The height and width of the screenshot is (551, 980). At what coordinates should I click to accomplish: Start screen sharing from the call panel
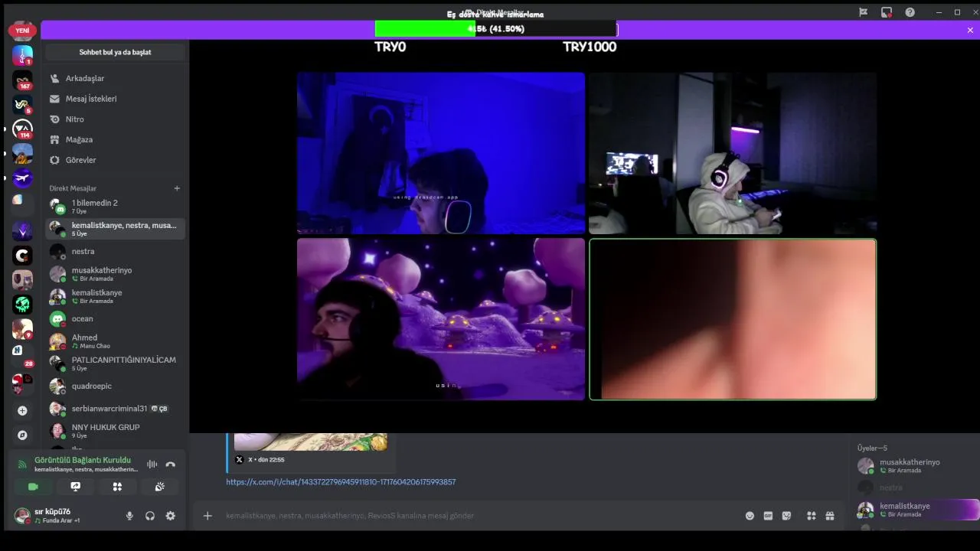pyautogui.click(x=75, y=486)
